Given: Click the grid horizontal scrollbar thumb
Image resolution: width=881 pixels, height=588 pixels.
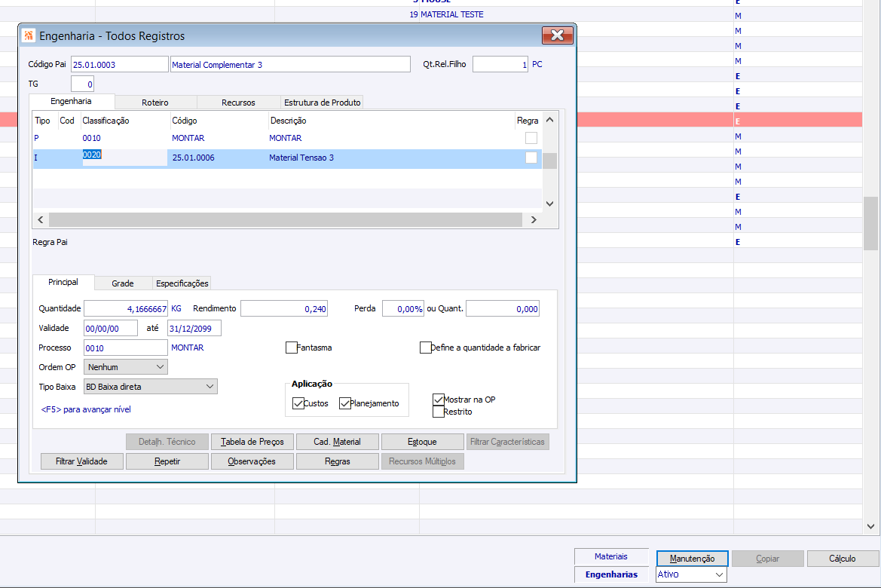Looking at the screenshot, I should 286,220.
